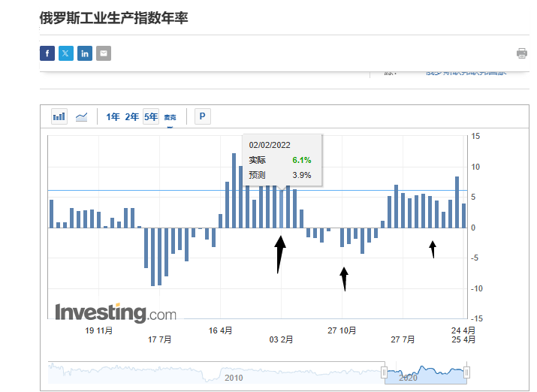Click the right handle of range navigator
The height and width of the screenshot is (392, 537).
tap(466, 372)
